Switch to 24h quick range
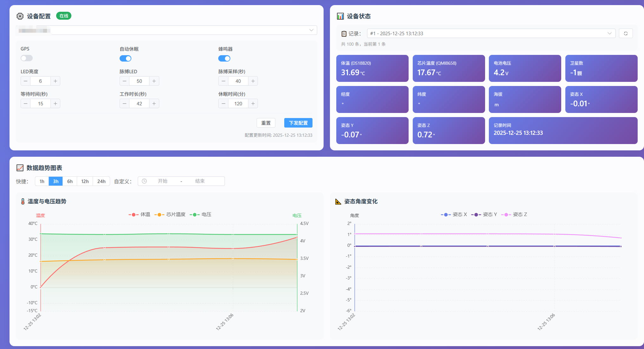 (101, 181)
